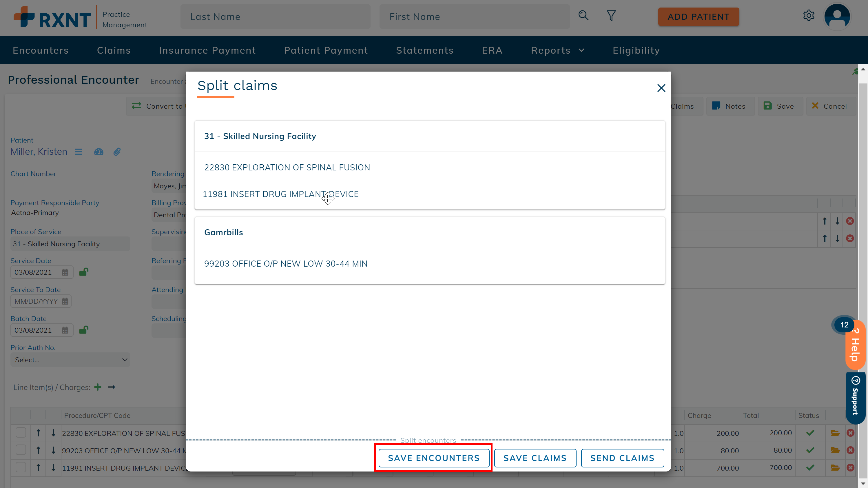The image size is (868, 488).
Task: Open the patient filter funnel icon
Action: 611,15
